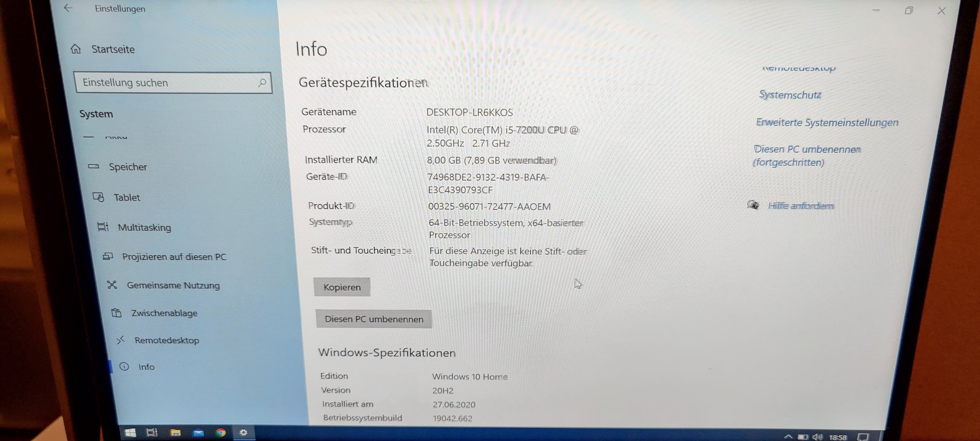Image resolution: width=980 pixels, height=441 pixels.
Task: Click the 'Gerätename' label
Action: 329,112
